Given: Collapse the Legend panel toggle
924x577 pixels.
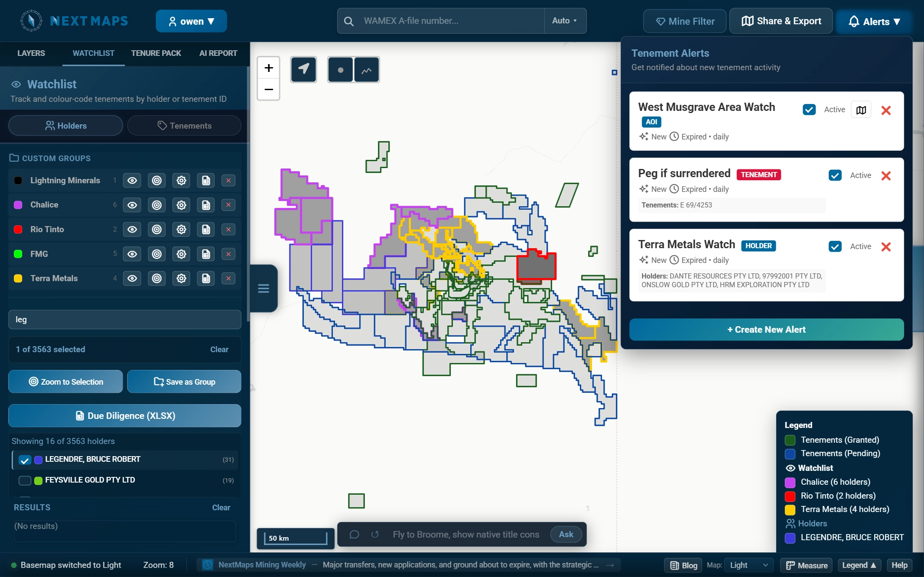Looking at the screenshot, I should [x=859, y=565].
